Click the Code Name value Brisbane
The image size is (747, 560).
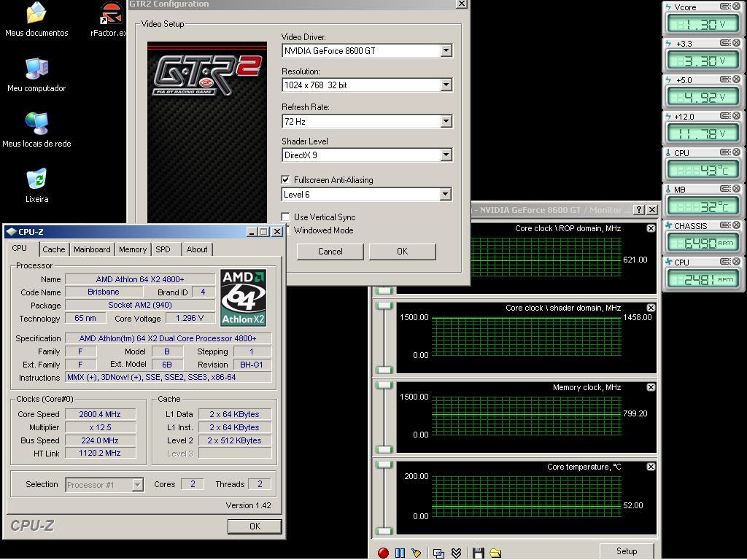[104, 292]
